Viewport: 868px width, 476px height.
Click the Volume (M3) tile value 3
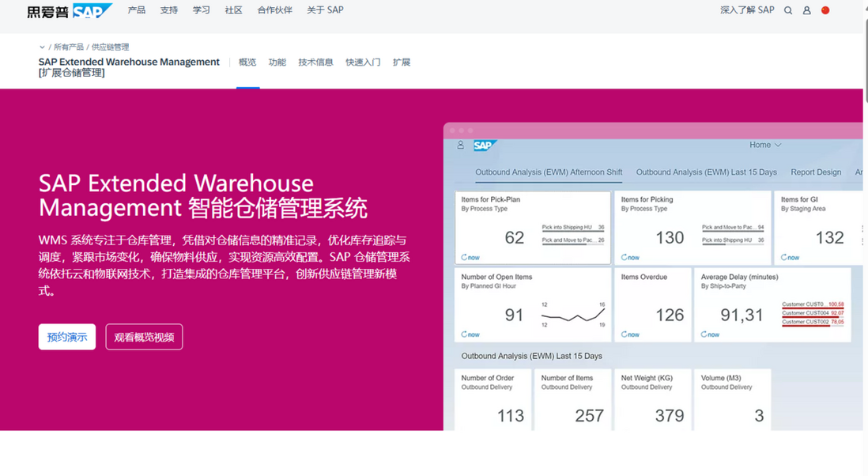point(759,416)
